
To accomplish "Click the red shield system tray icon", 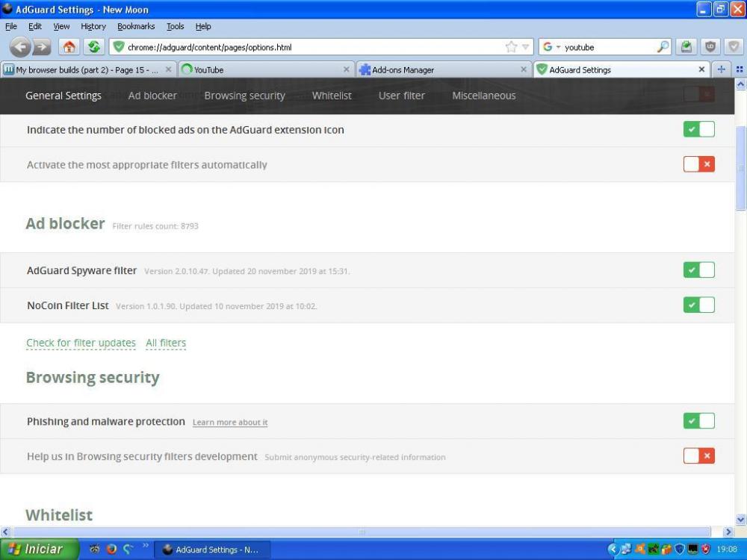I will (x=706, y=549).
